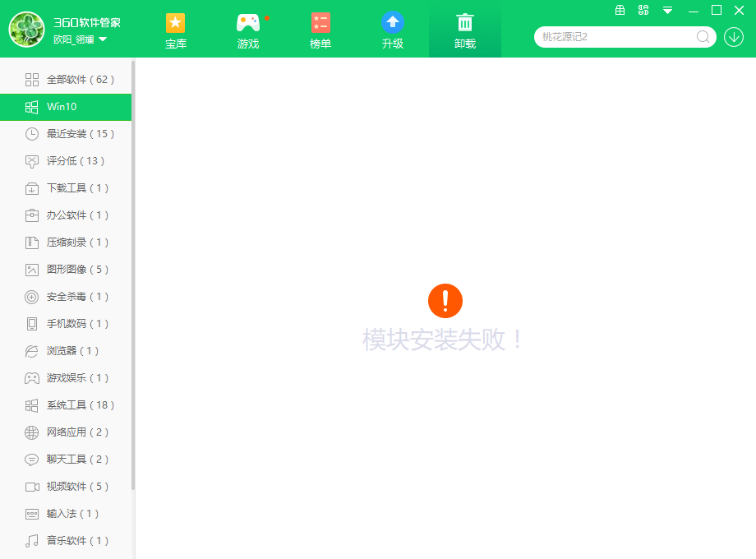Open the 游戏 gamepad tab
The width and height of the screenshot is (756, 559).
(x=248, y=30)
